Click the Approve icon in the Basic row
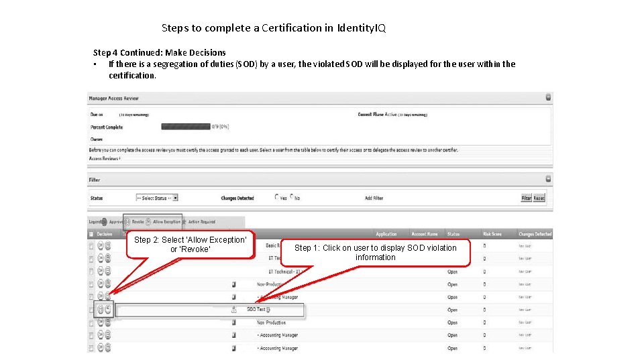 [x=100, y=245]
